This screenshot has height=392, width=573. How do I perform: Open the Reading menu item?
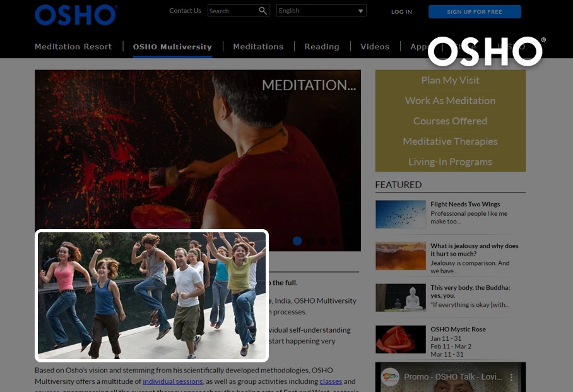pos(322,46)
